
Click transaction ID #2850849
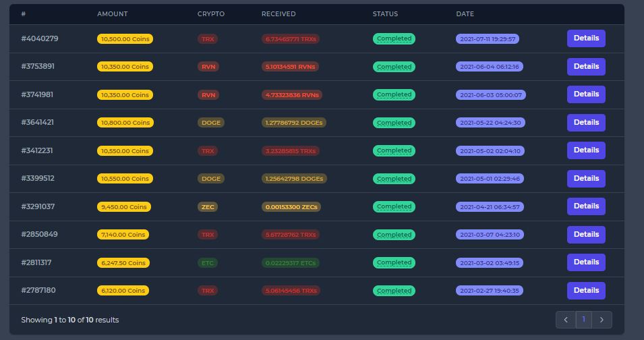coord(39,235)
